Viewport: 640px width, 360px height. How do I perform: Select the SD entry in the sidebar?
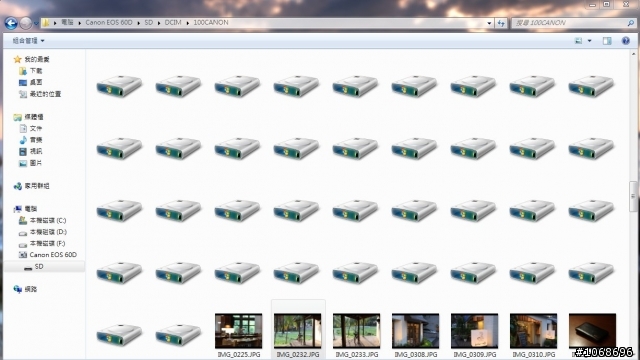(39, 267)
